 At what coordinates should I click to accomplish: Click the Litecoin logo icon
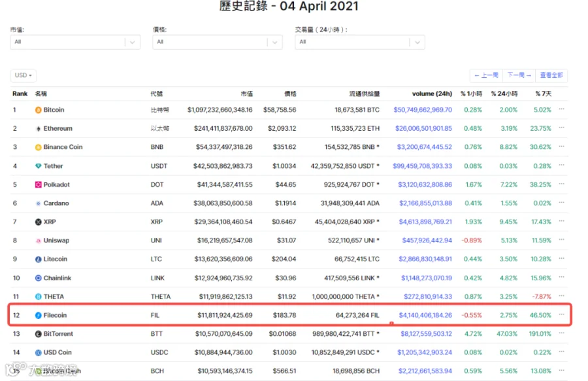(39, 259)
